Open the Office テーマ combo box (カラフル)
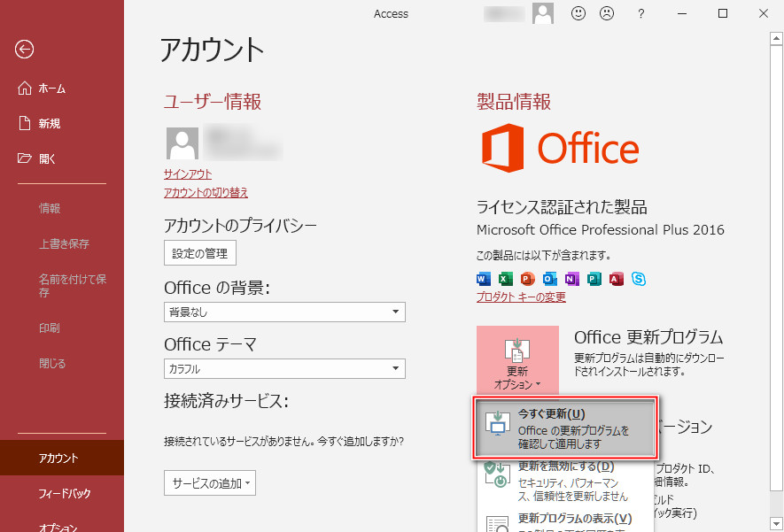The width and height of the screenshot is (784, 532). (x=284, y=368)
